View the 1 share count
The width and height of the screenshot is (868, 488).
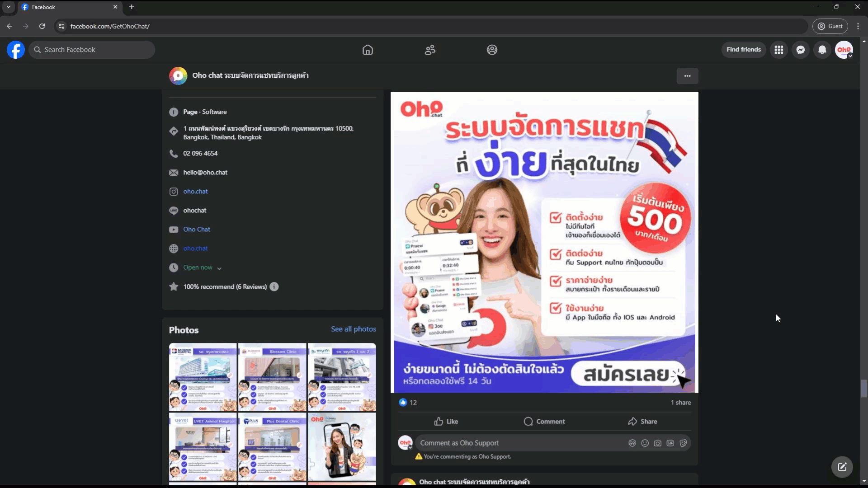pos(681,403)
